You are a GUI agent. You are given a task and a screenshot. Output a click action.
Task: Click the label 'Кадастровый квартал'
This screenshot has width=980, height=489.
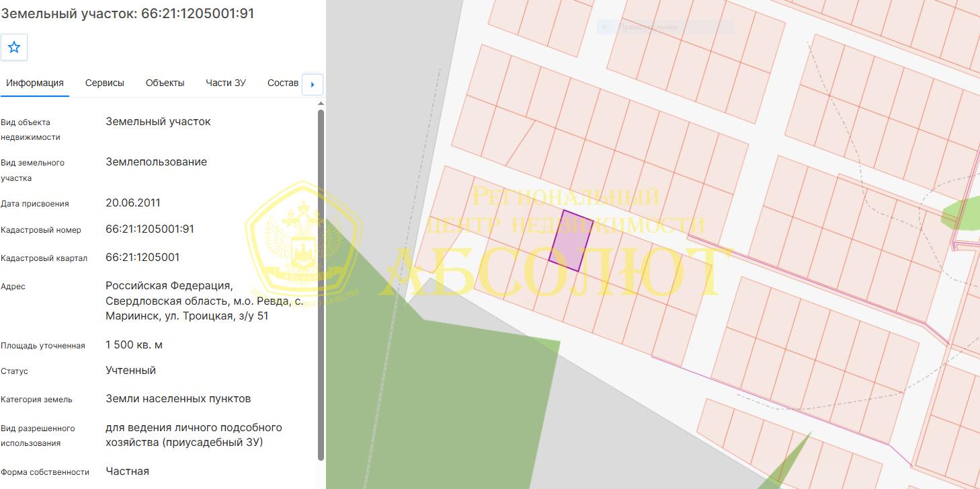(x=44, y=258)
